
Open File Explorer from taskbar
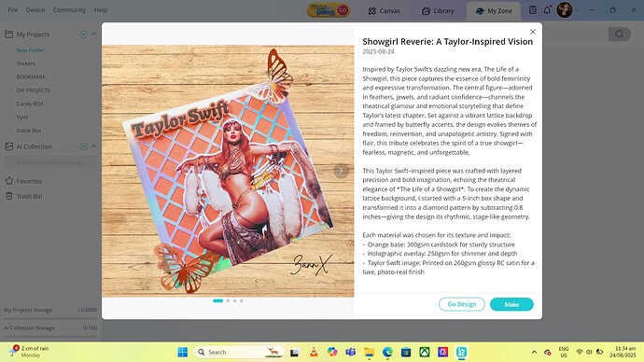369,352
